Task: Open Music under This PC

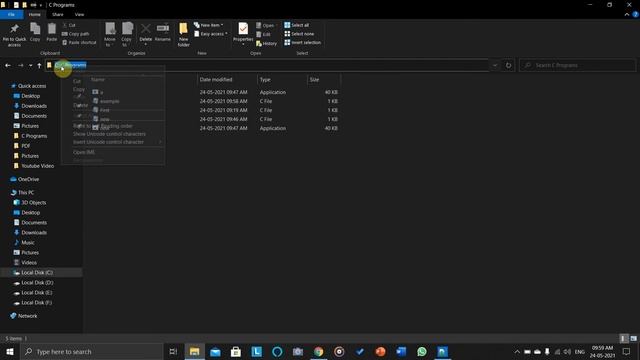Action: 28,242
